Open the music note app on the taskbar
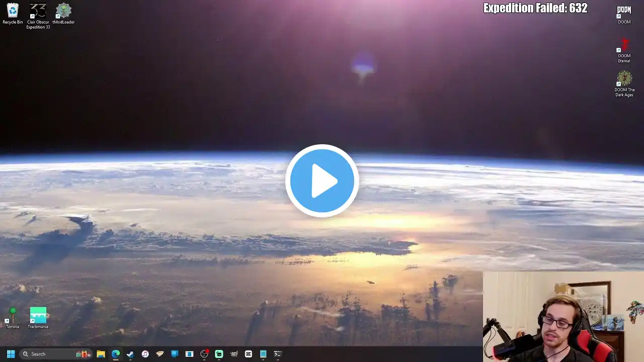The height and width of the screenshot is (362, 644). pos(145,354)
